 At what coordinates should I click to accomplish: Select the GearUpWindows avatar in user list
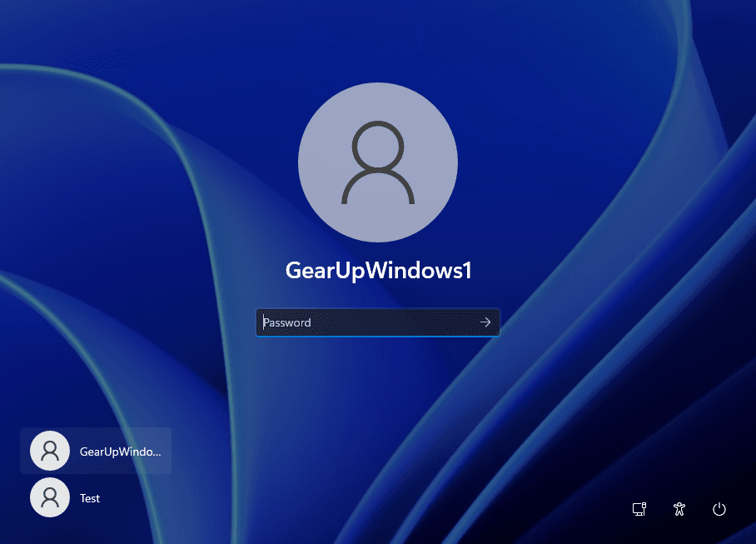[49, 451]
